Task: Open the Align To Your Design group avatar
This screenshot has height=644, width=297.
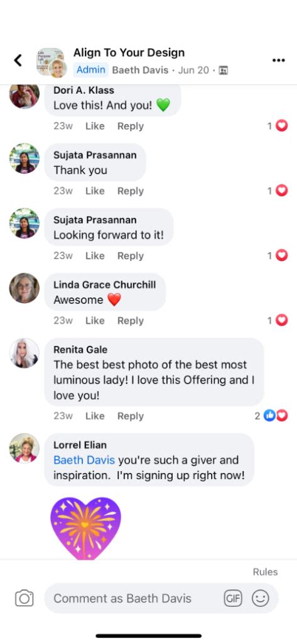Action: (51, 62)
